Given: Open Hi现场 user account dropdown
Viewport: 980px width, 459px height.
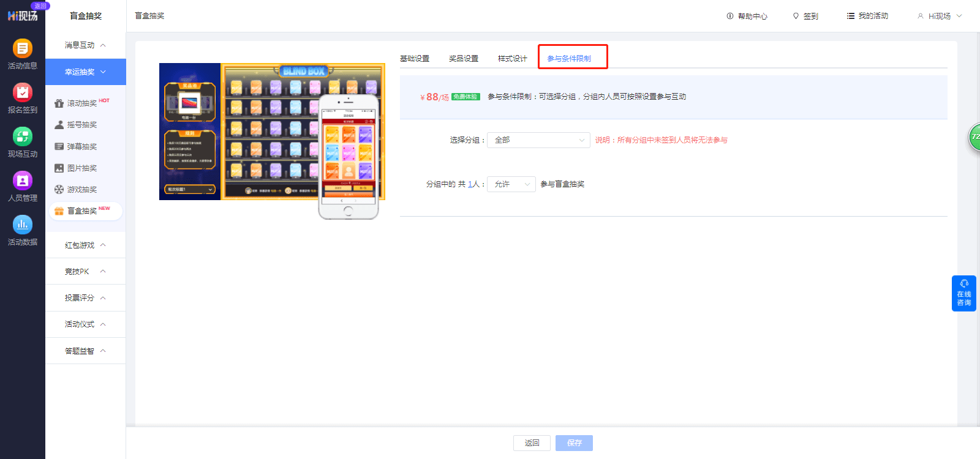Looking at the screenshot, I should 940,17.
